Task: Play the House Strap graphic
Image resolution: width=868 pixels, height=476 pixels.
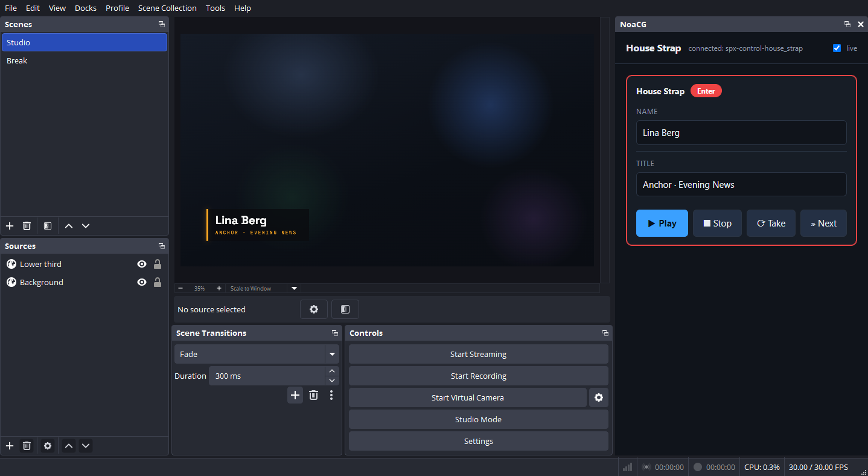Action: coord(662,224)
